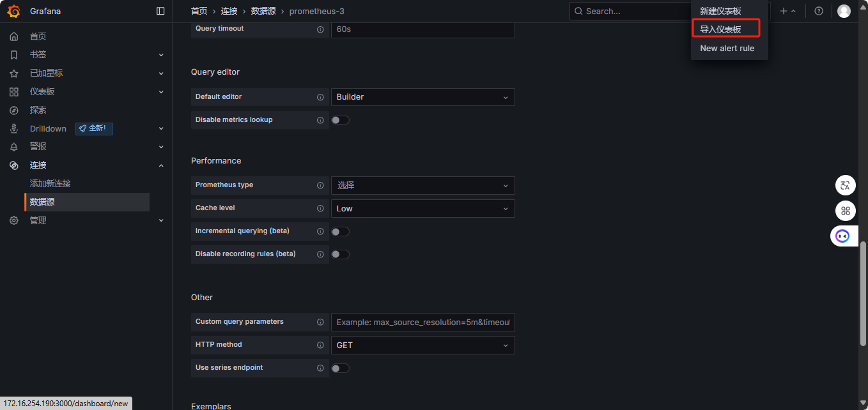Image resolution: width=868 pixels, height=410 pixels.
Task: Show info for Use series endpoint
Action: click(x=320, y=368)
